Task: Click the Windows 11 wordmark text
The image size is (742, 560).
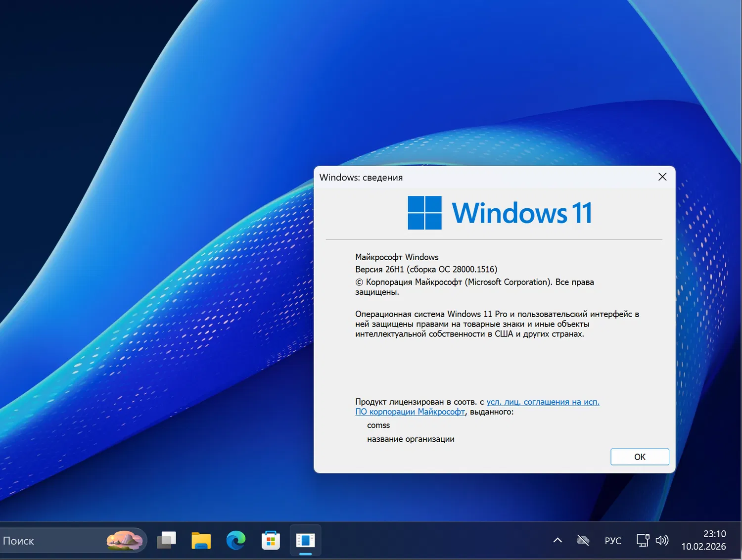Action: [x=521, y=213]
